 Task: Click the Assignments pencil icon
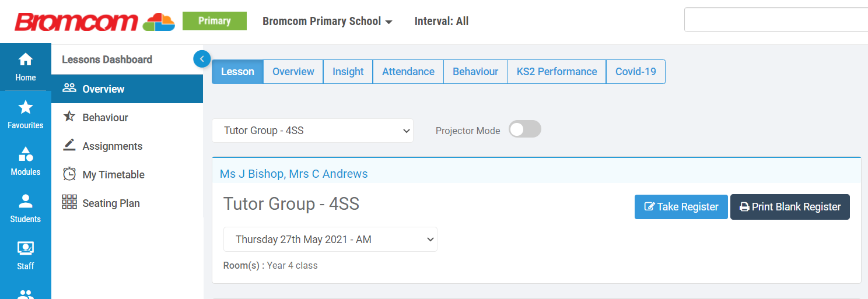(x=69, y=145)
